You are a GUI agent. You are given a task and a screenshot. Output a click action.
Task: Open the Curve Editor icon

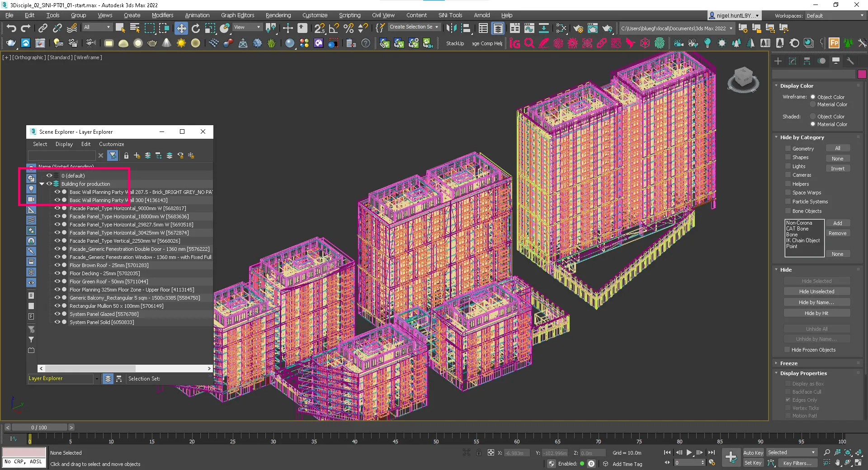tap(529, 28)
